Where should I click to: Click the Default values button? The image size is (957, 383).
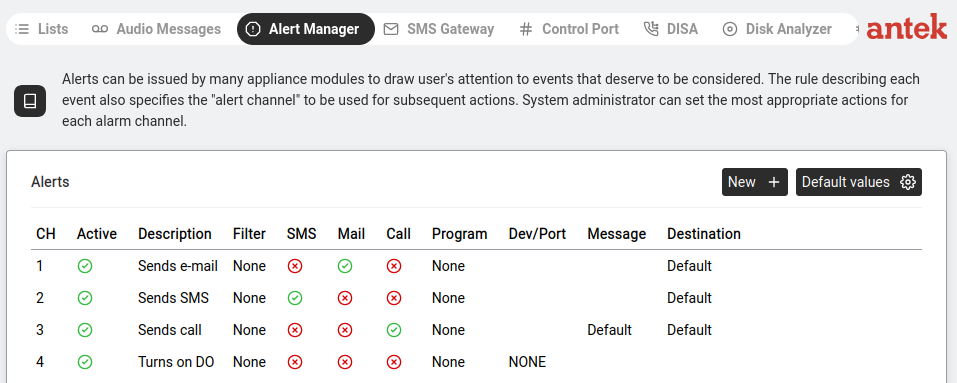point(859,182)
